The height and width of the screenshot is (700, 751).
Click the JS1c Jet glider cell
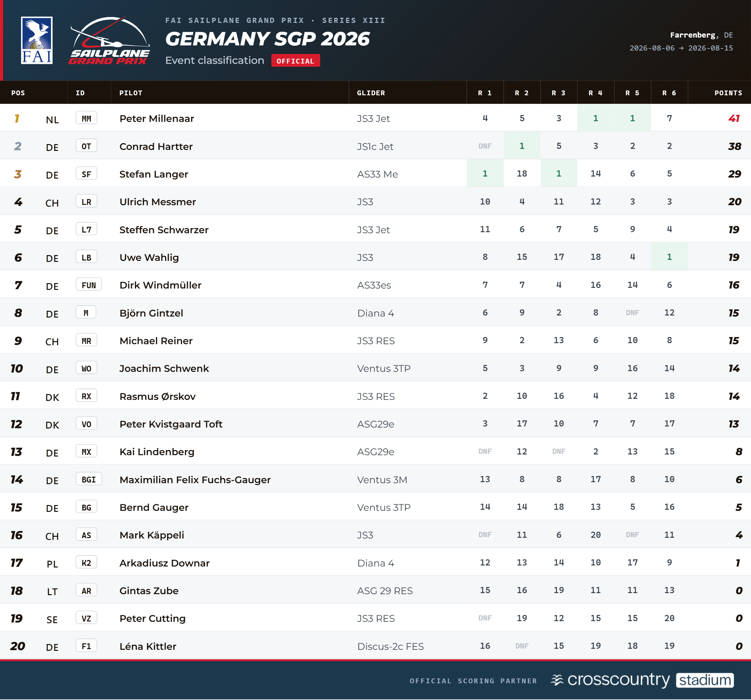point(375,146)
